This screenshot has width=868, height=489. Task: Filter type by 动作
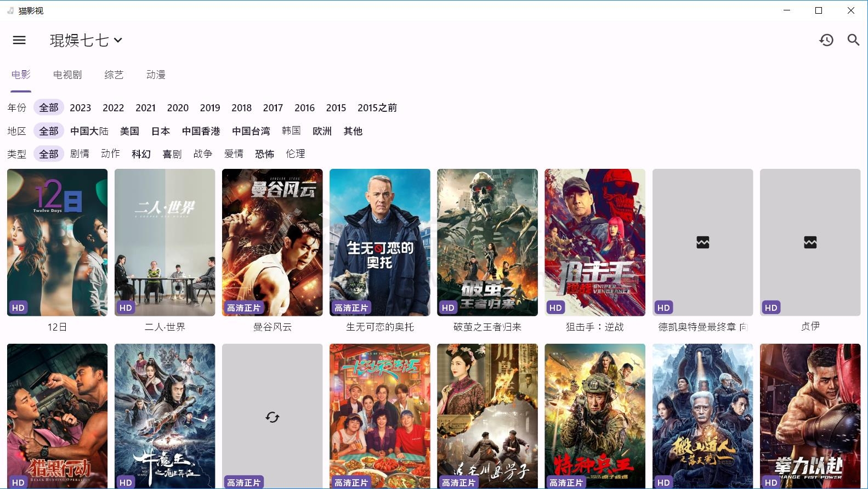click(x=110, y=153)
